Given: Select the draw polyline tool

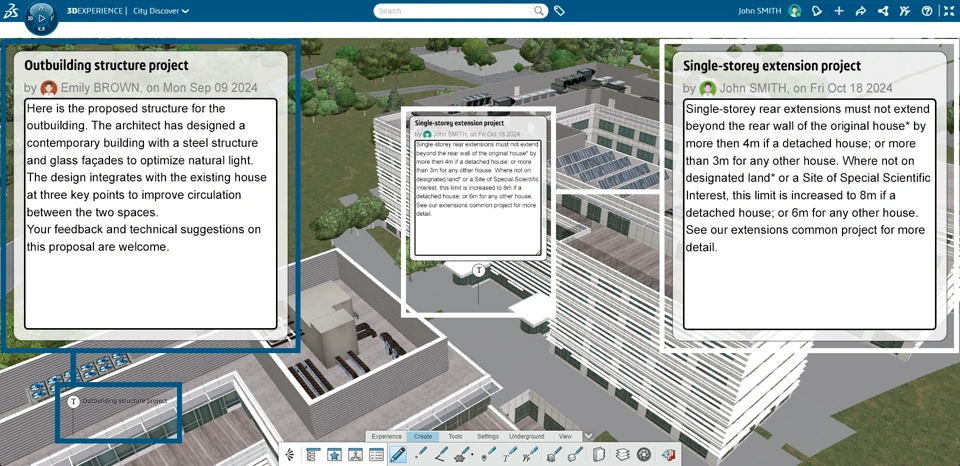Looking at the screenshot, I should tap(441, 454).
